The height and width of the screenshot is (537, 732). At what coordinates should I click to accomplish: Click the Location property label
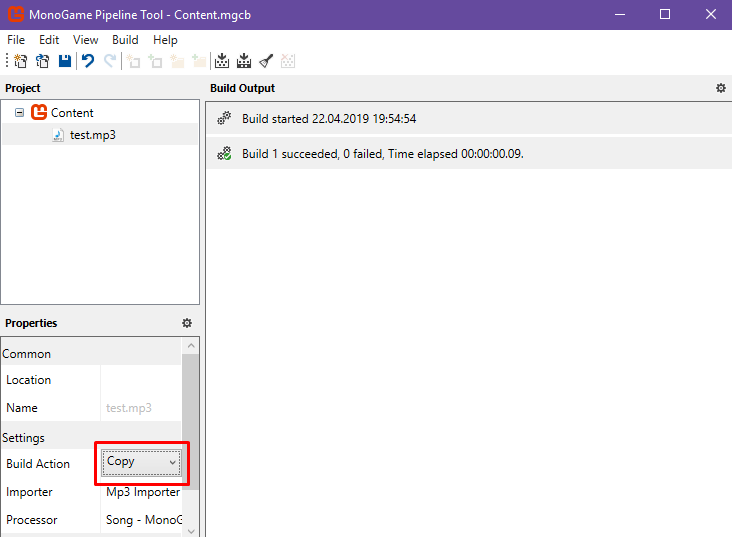28,380
